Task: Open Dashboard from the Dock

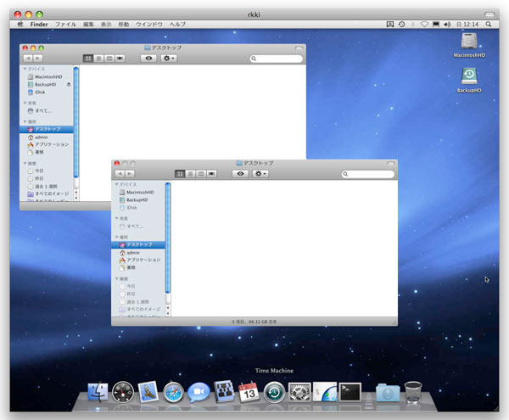Action: (x=123, y=392)
